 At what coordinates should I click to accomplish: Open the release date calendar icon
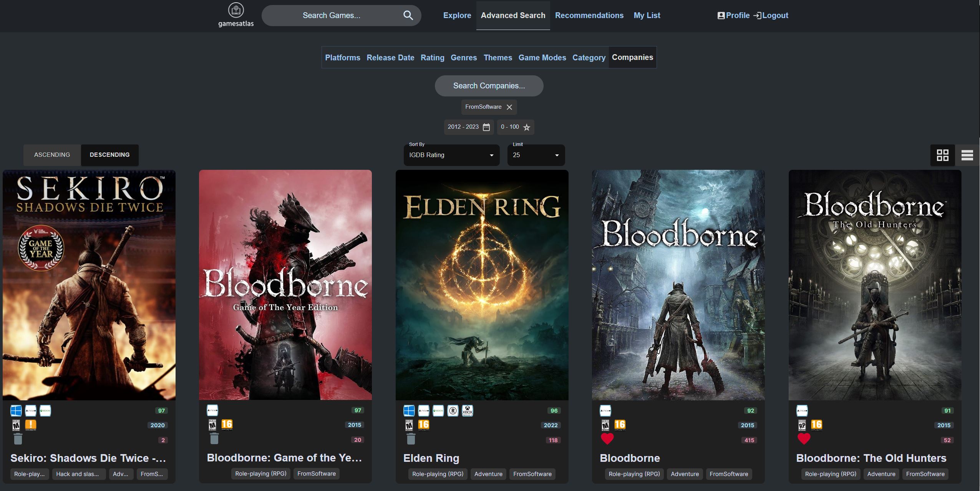(486, 127)
